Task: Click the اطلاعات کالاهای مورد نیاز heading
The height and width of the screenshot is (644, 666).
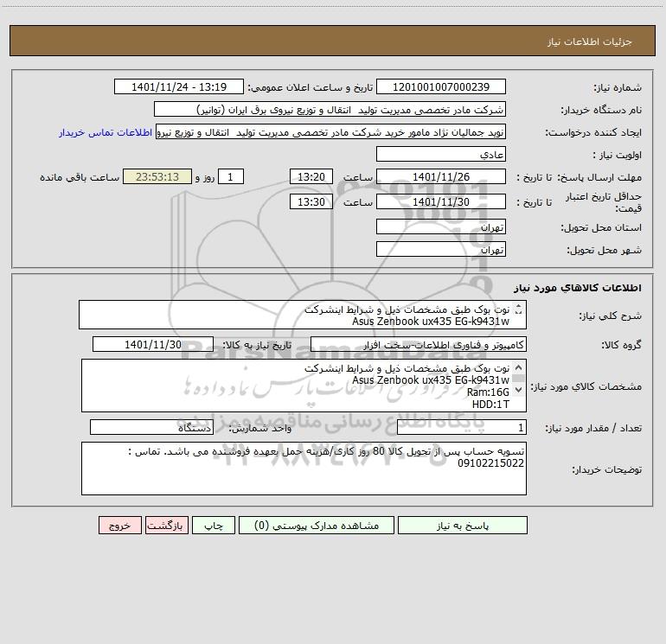Action: coord(577,288)
